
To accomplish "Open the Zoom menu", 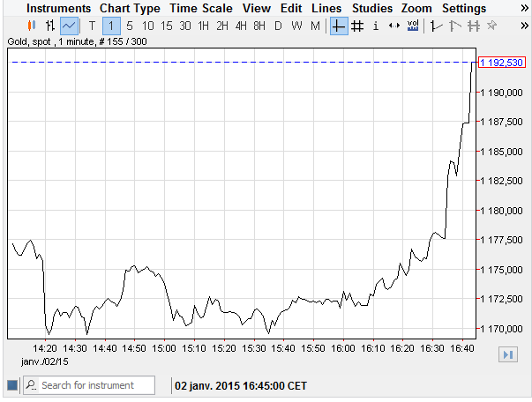I will pos(416,8).
